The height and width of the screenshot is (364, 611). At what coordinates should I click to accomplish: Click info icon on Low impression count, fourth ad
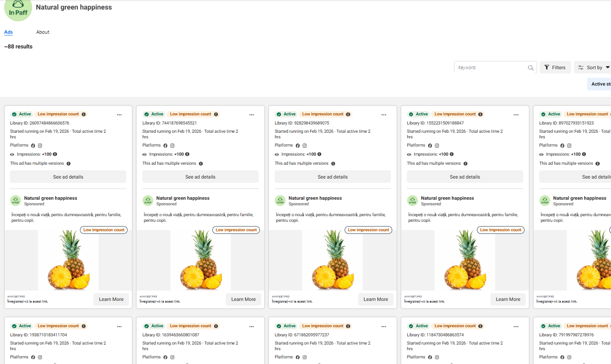coord(480,115)
